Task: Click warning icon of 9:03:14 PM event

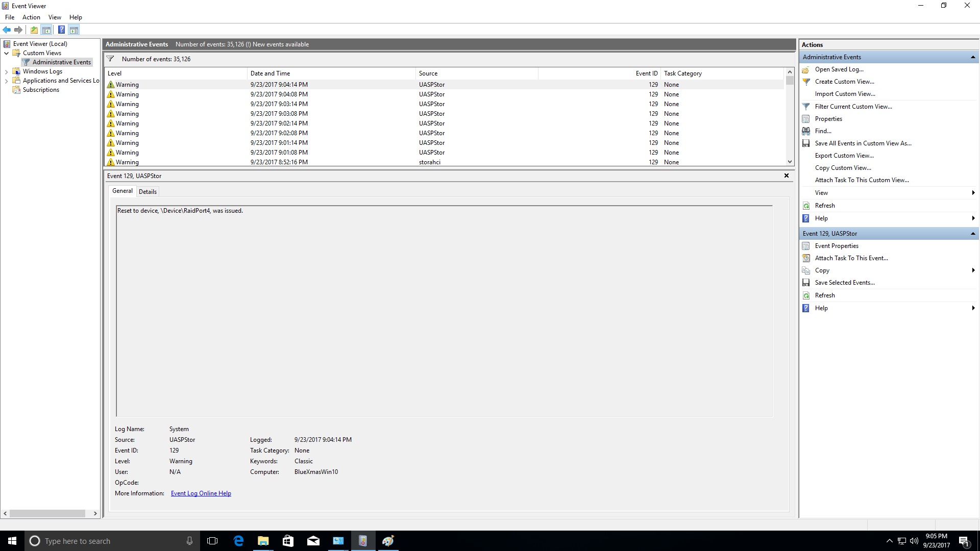Action: coord(111,104)
